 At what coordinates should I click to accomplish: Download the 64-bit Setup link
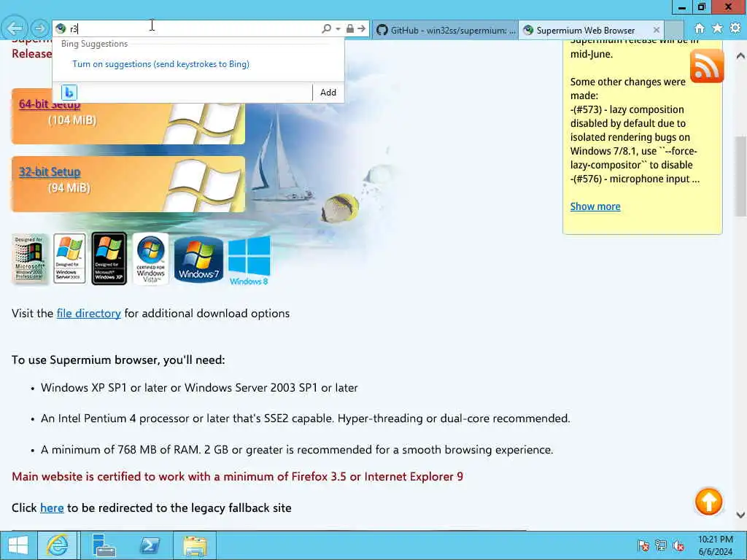(x=50, y=104)
